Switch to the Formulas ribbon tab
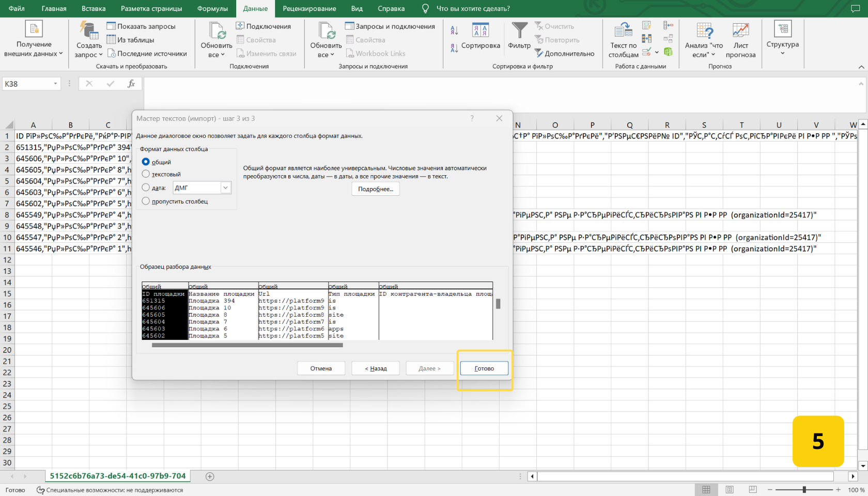Image resolution: width=868 pixels, height=496 pixels. coord(212,9)
